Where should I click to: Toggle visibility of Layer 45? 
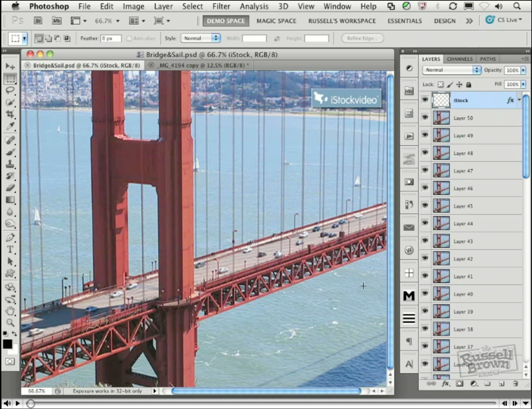point(425,206)
